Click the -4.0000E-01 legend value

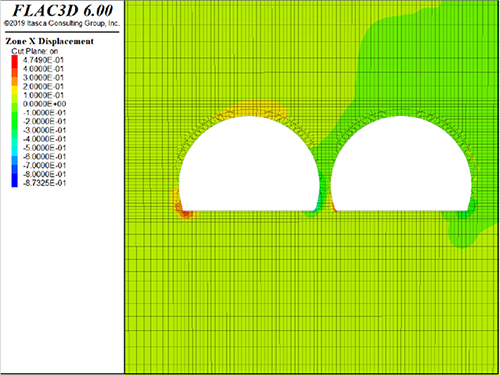point(44,139)
